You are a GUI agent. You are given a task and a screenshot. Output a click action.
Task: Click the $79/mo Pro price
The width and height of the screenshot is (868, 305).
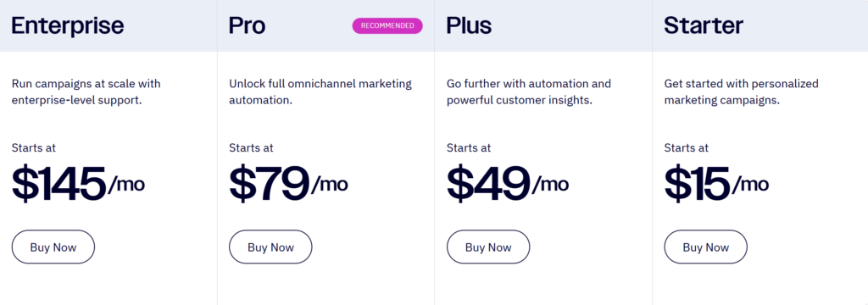[x=288, y=184]
